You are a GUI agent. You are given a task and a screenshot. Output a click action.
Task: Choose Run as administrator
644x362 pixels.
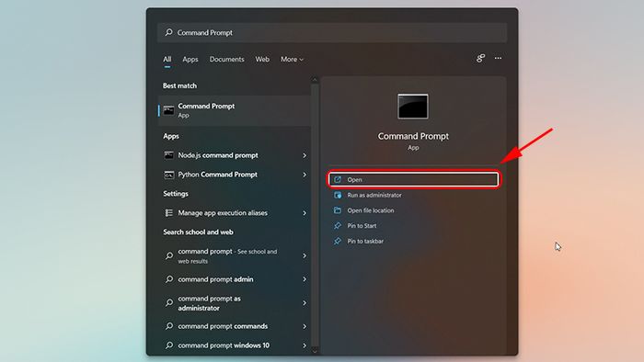coord(413,195)
